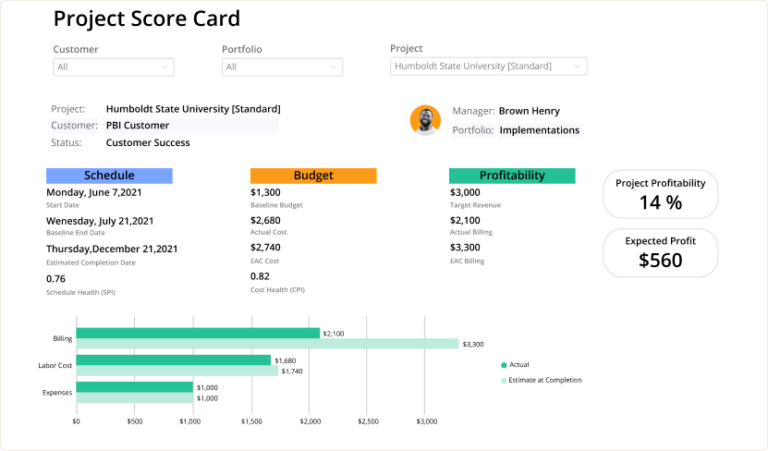Click the Expected Profit $560 card
The image size is (768, 451).
pyautogui.click(x=660, y=253)
